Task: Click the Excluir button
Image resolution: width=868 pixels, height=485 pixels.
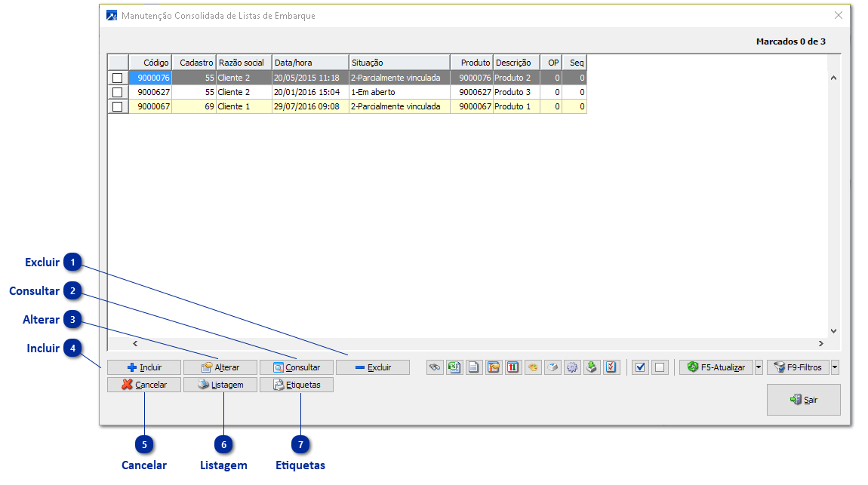Action: (x=373, y=367)
